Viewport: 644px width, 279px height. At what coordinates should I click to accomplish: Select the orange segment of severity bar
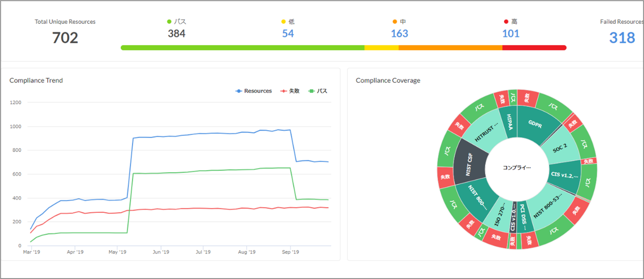coord(450,48)
